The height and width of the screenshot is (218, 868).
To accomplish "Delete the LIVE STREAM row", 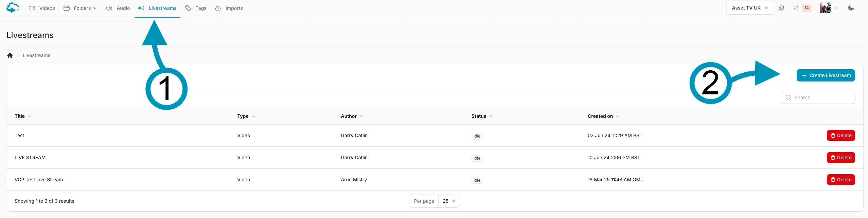I will click(840, 158).
